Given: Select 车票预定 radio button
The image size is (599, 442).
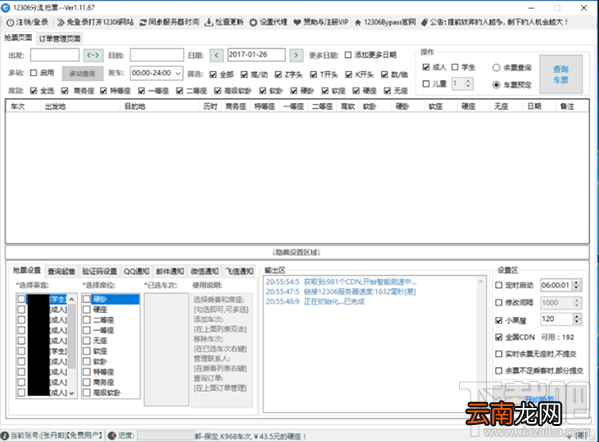Looking at the screenshot, I should click(x=496, y=85).
